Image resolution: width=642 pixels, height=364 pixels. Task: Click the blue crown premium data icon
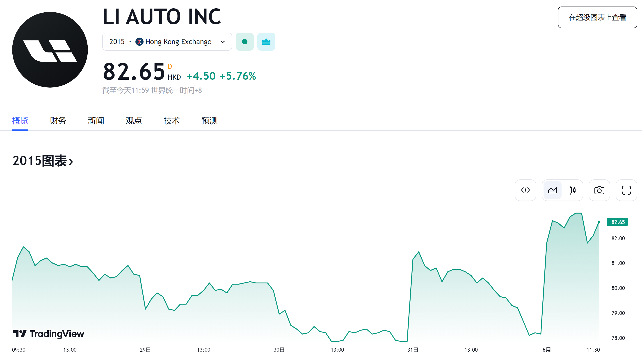[266, 42]
